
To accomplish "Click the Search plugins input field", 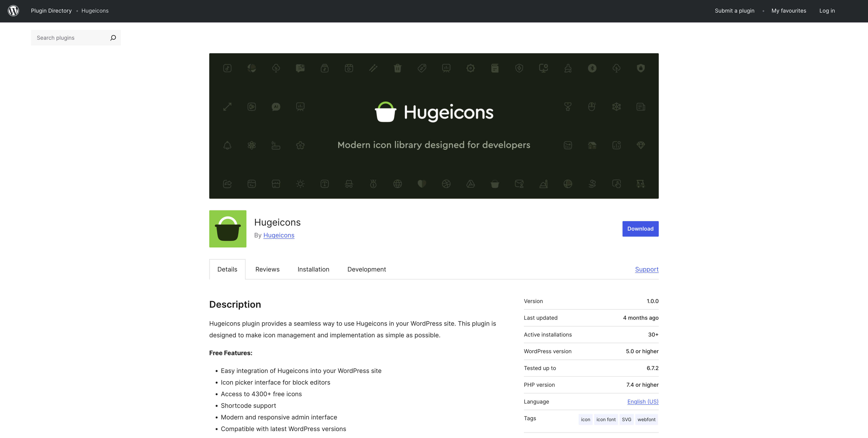I will (x=67, y=38).
